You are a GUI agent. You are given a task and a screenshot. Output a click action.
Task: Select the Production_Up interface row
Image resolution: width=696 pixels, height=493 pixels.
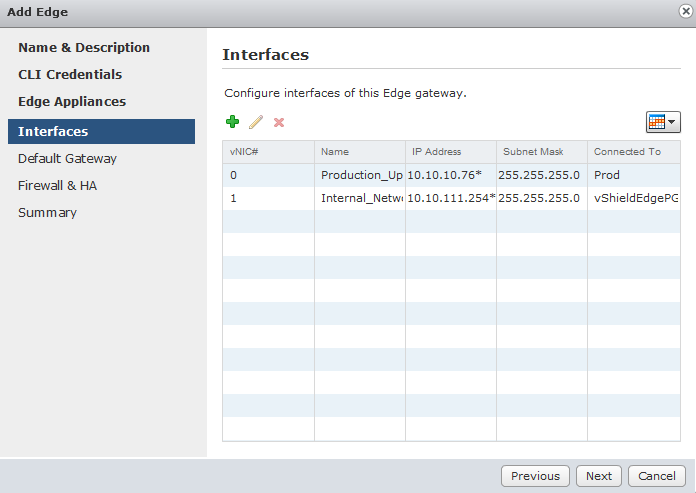361,175
